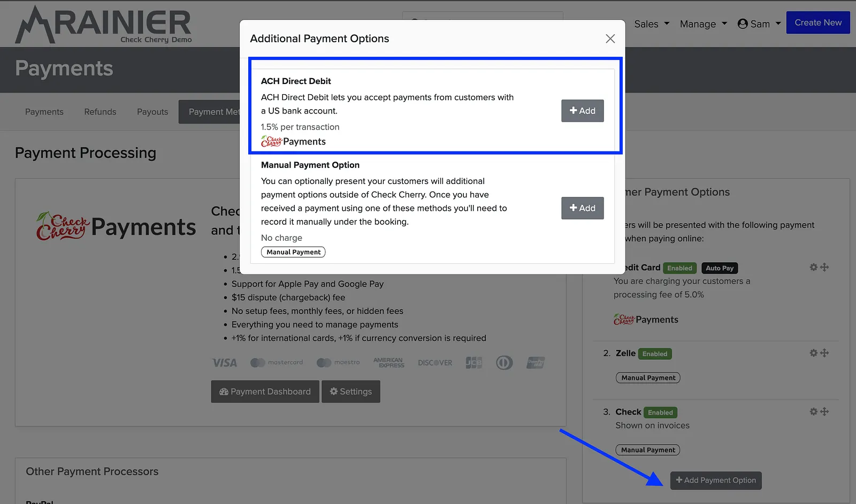
Task: Click the Manual Payment badge in dialog
Action: coord(293,252)
